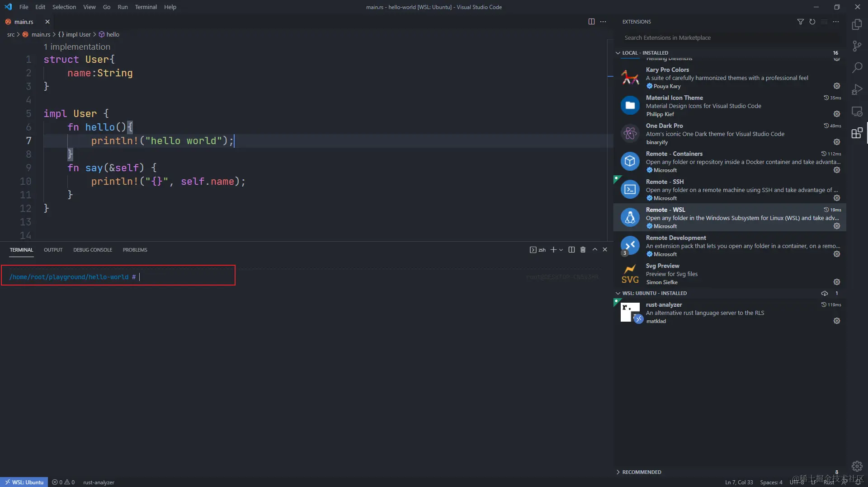Open the Run menu
The height and width of the screenshot is (487, 868).
click(123, 7)
